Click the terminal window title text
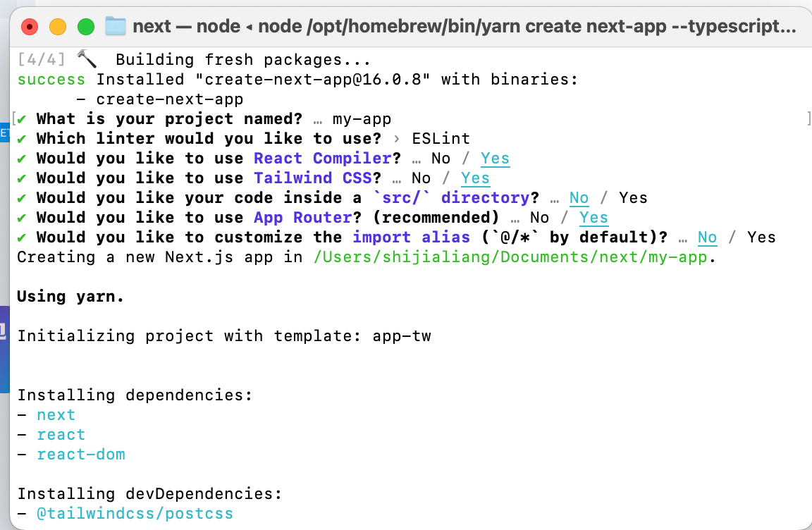Image resolution: width=812 pixels, height=530 pixels. click(x=465, y=26)
